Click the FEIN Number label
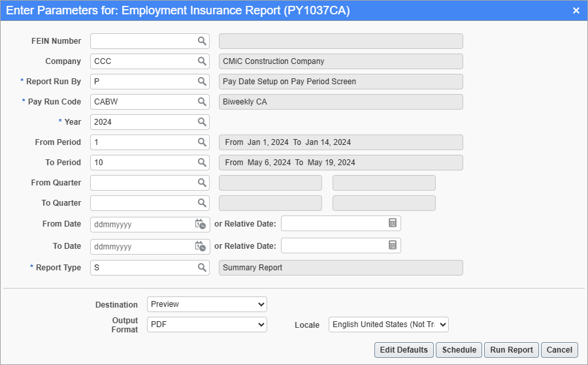The height and width of the screenshot is (365, 588). point(56,41)
